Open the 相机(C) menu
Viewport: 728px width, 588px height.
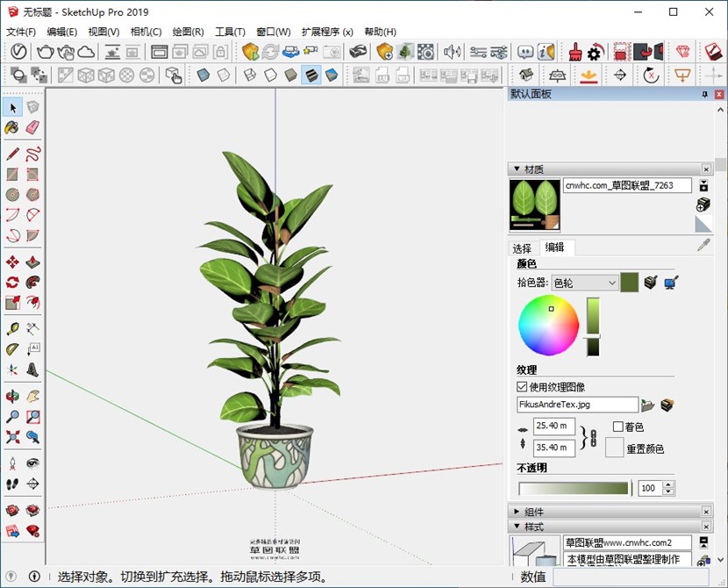click(x=146, y=32)
